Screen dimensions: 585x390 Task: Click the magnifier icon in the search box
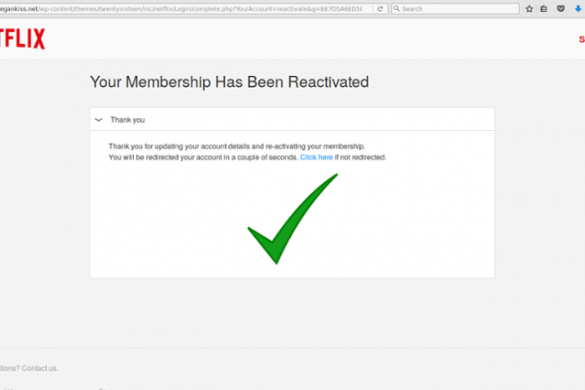[397, 9]
